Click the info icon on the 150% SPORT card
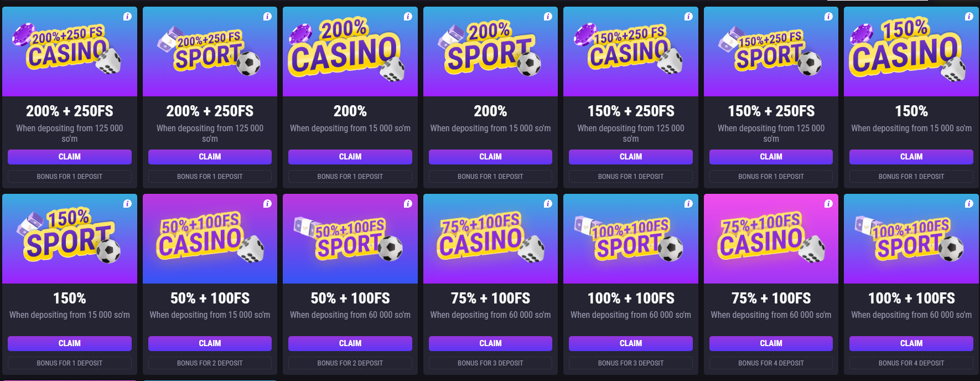980x381 pixels. coord(128,203)
